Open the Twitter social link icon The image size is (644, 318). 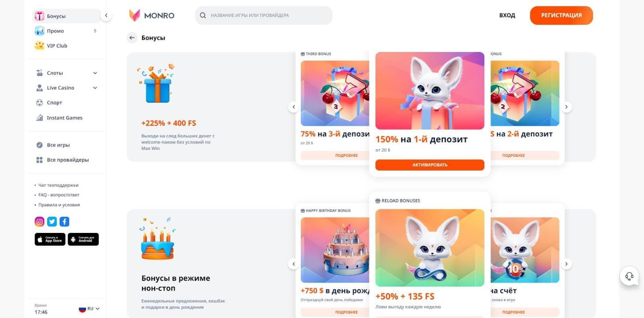[52, 222]
